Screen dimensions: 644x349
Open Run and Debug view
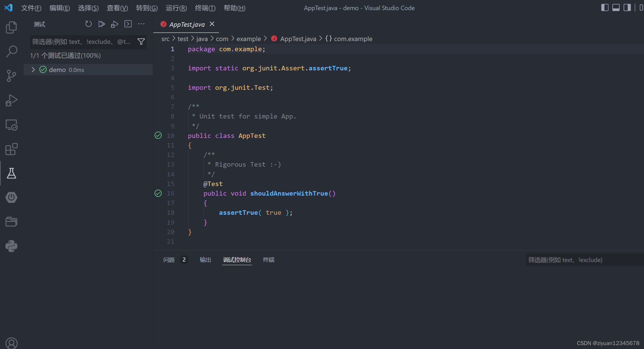click(x=11, y=100)
